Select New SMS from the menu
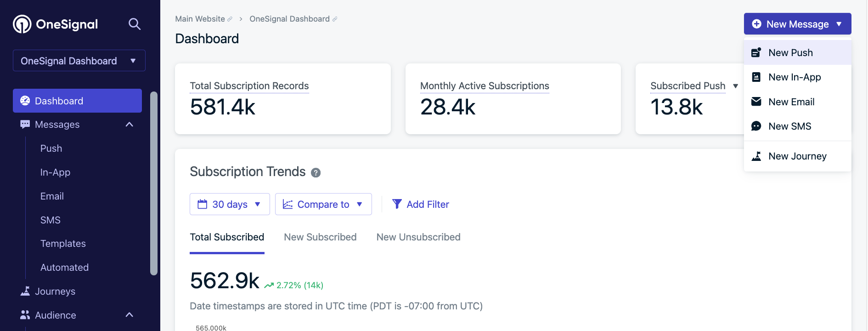Image resolution: width=868 pixels, height=331 pixels. pyautogui.click(x=798, y=126)
